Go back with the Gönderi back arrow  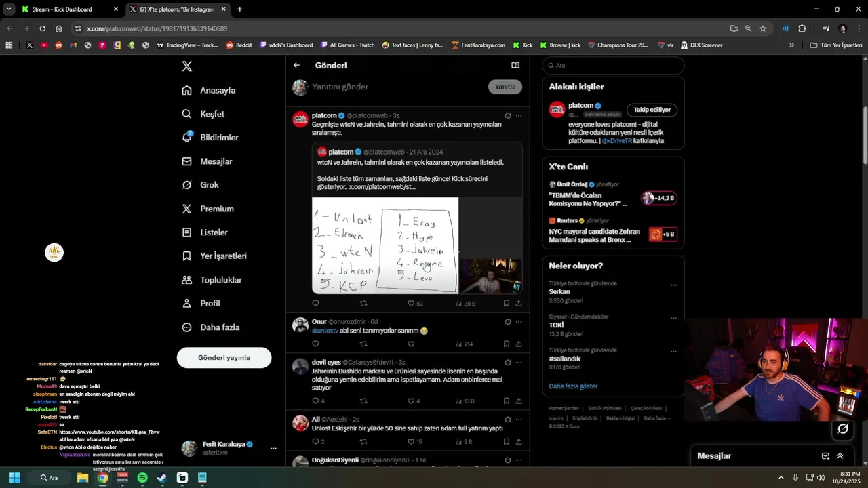pos(296,66)
